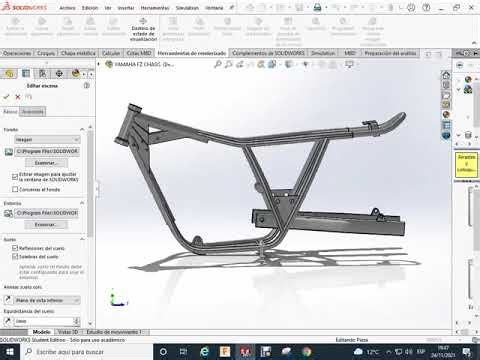Screen dimensions: 480x360
Task: Open Google Chrome from the taskbar
Action: (307, 352)
